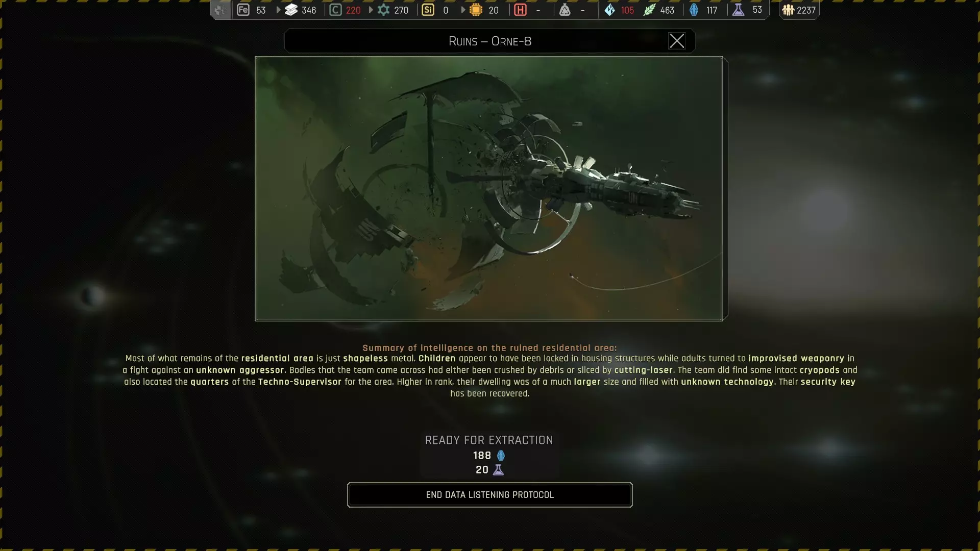
Task: Click the Silicon (Si) resource icon
Action: (x=428, y=10)
